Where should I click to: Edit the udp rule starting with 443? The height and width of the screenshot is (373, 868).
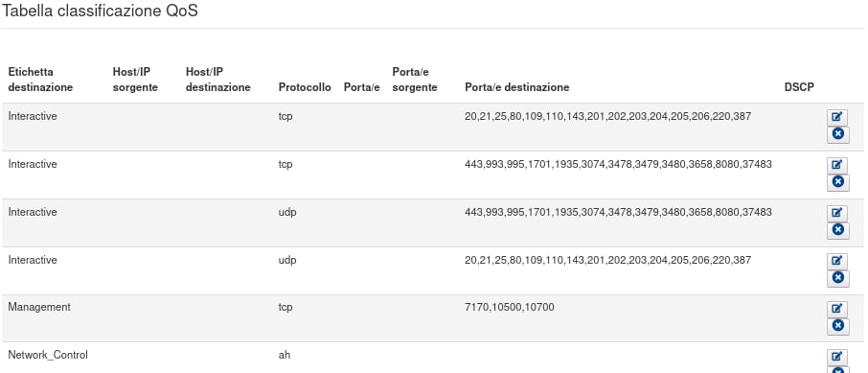[x=837, y=213]
